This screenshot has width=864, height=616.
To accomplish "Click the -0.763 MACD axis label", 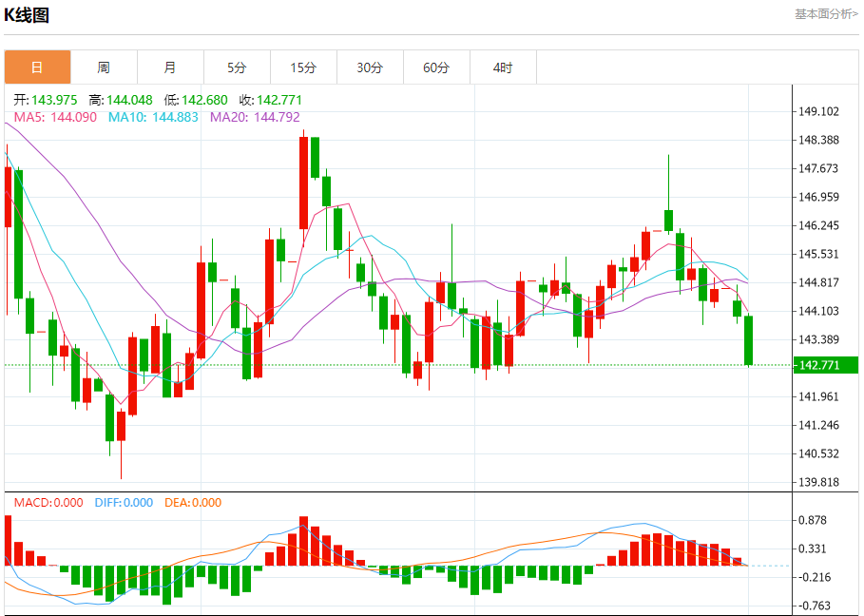I will click(813, 606).
